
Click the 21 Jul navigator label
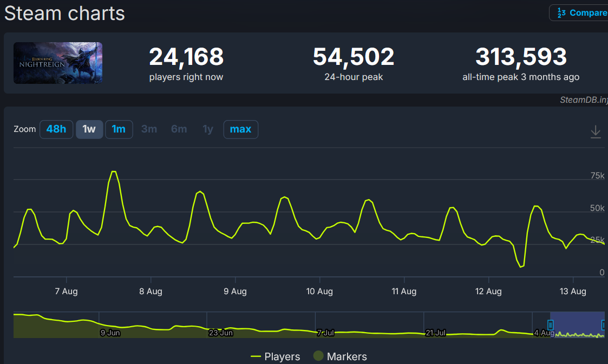pos(435,333)
